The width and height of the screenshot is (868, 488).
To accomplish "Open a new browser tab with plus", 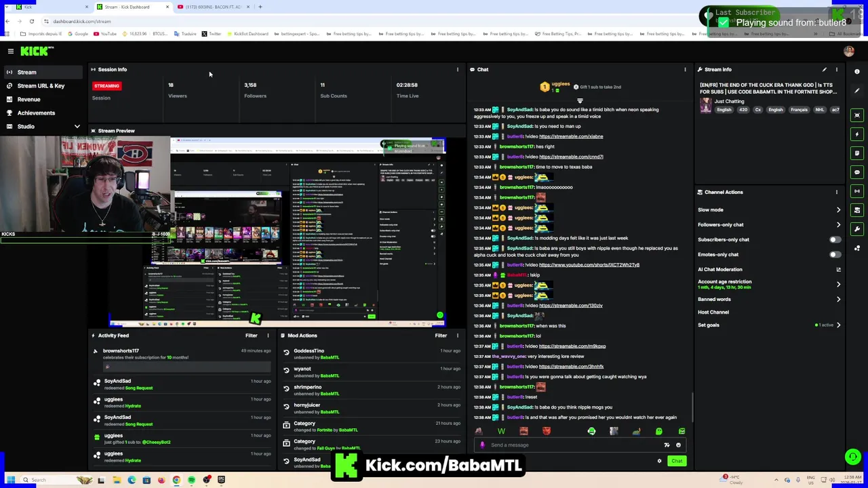I will click(x=260, y=7).
